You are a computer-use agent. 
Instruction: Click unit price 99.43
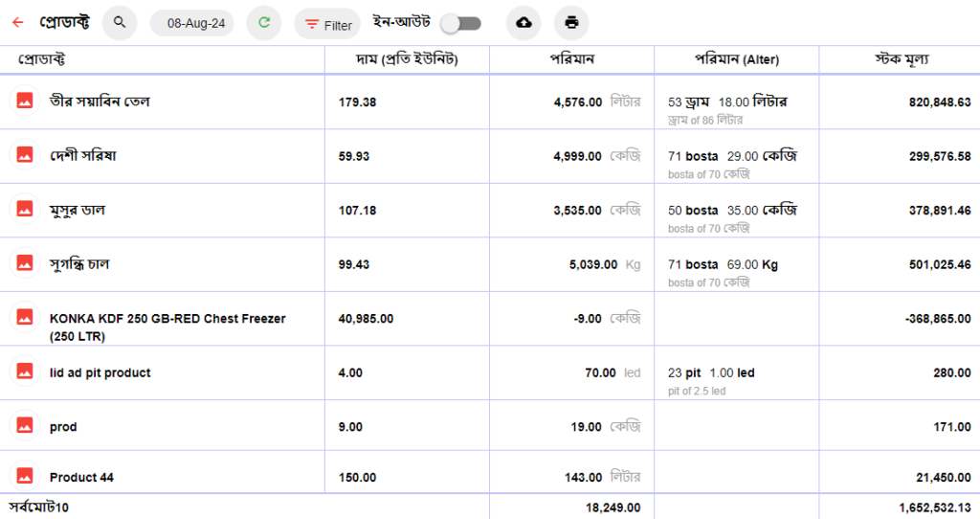point(354,264)
